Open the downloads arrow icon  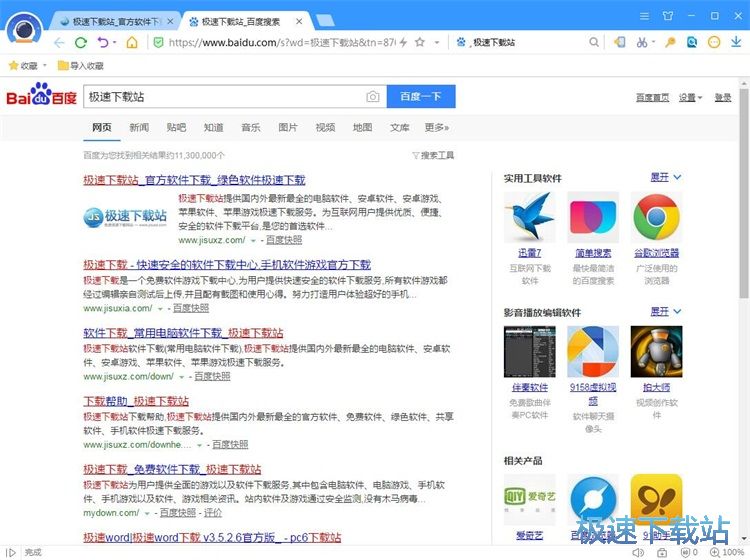(736, 42)
